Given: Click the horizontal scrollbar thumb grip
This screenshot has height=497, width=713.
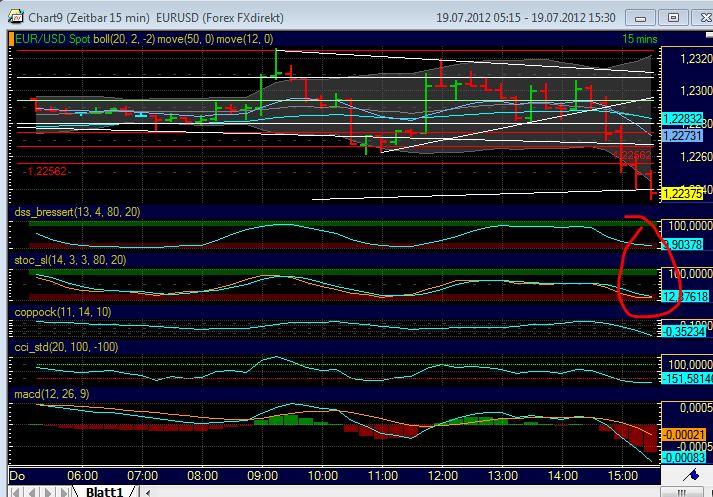Looking at the screenshot, I should point(681,492).
